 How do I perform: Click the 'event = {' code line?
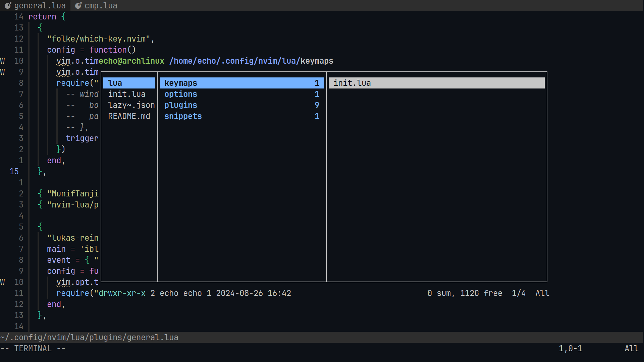(73, 260)
